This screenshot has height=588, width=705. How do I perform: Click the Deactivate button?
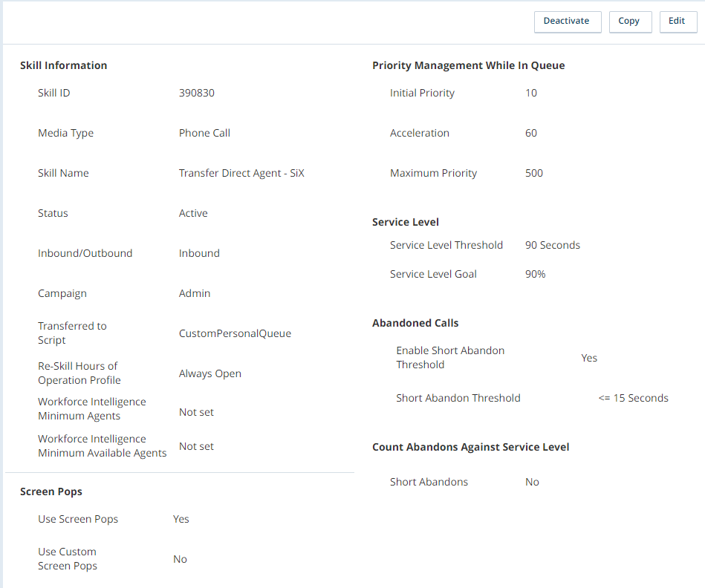tap(566, 22)
